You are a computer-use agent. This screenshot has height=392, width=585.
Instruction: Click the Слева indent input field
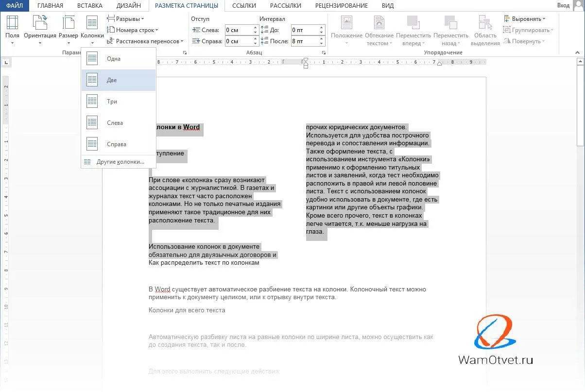pyautogui.click(x=238, y=30)
